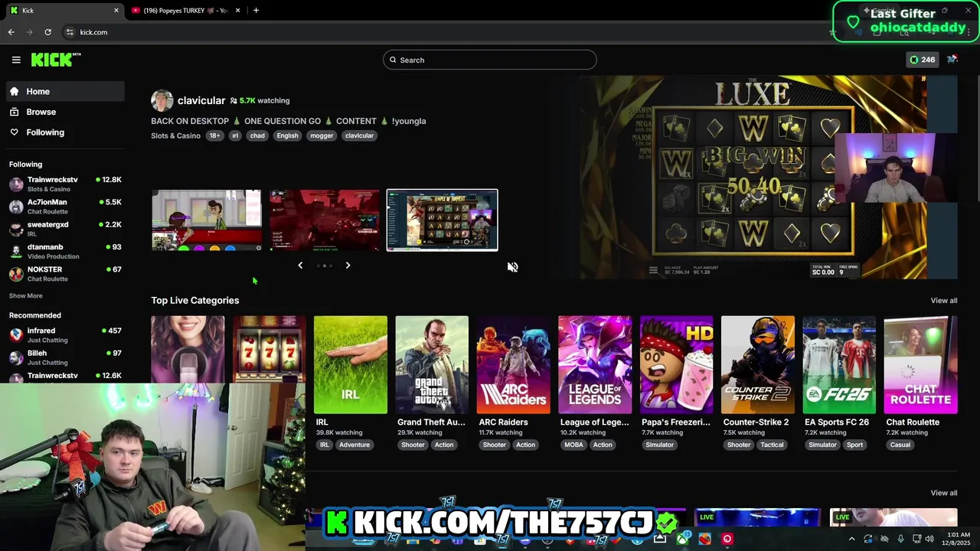
Task: Open sweatergxd channel
Action: coord(65,229)
